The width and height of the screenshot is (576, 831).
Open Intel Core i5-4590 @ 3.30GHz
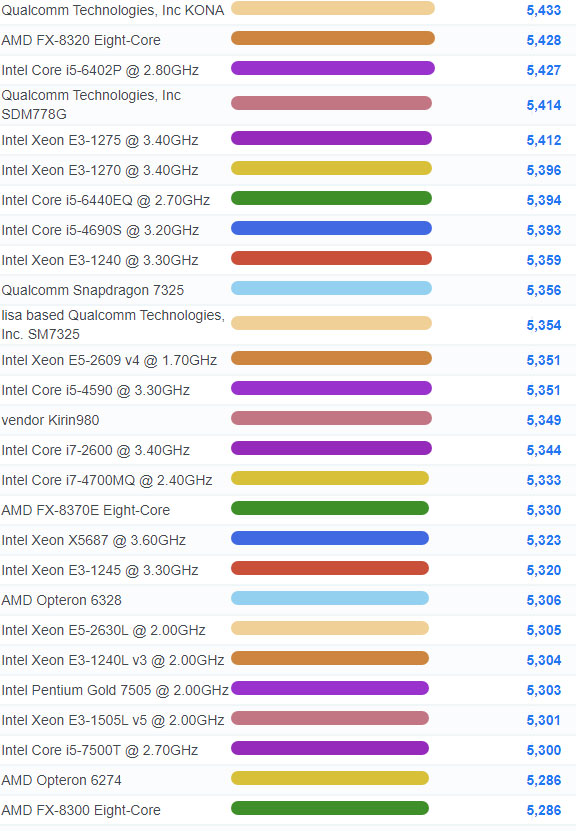[96, 391]
